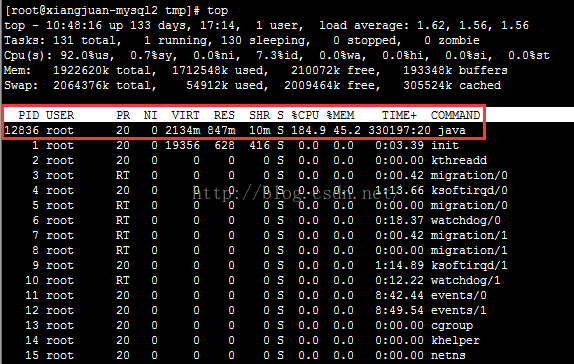The width and height of the screenshot is (574, 364).
Task: Click the 0:03.39 time of init
Action: [x=399, y=145]
